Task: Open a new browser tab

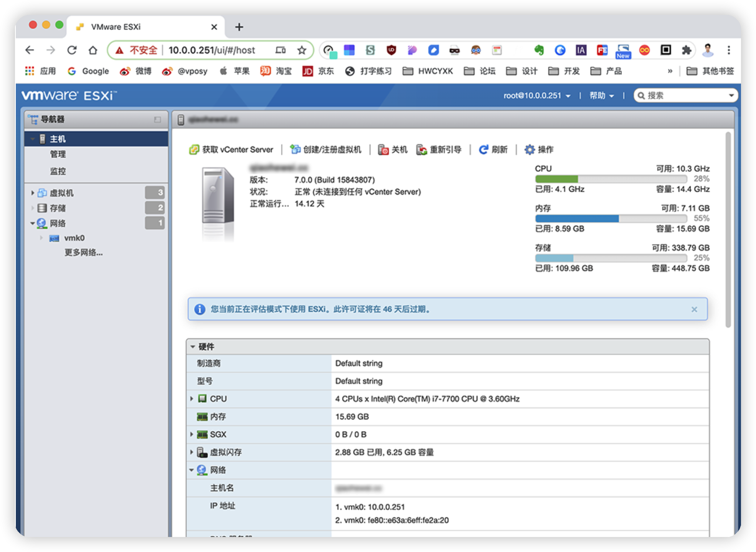Action: coord(239,27)
